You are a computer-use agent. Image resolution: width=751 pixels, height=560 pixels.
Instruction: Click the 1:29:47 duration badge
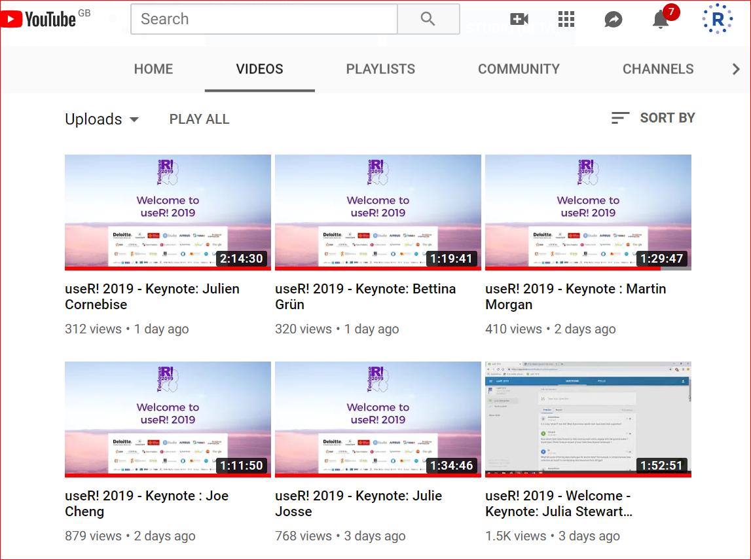(661, 259)
